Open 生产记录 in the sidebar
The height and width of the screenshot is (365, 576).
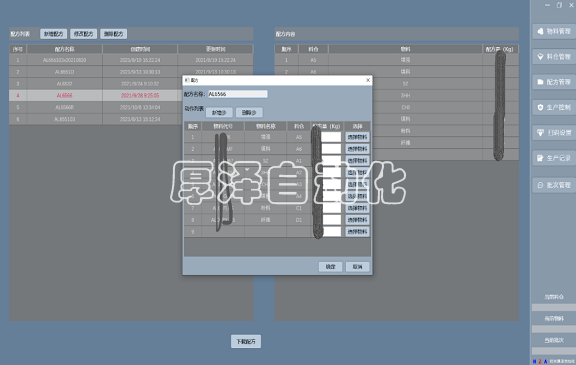(x=554, y=158)
